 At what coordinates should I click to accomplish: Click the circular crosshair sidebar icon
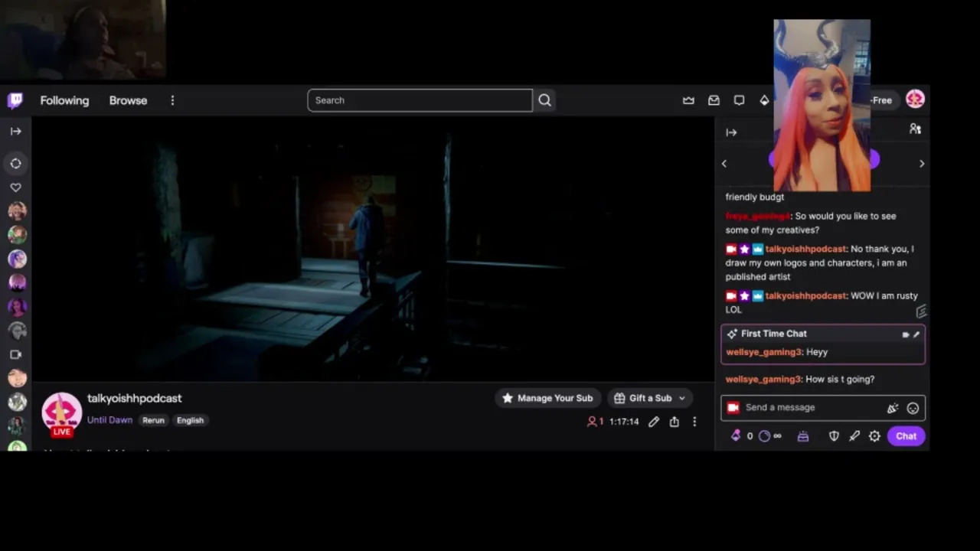click(x=15, y=163)
